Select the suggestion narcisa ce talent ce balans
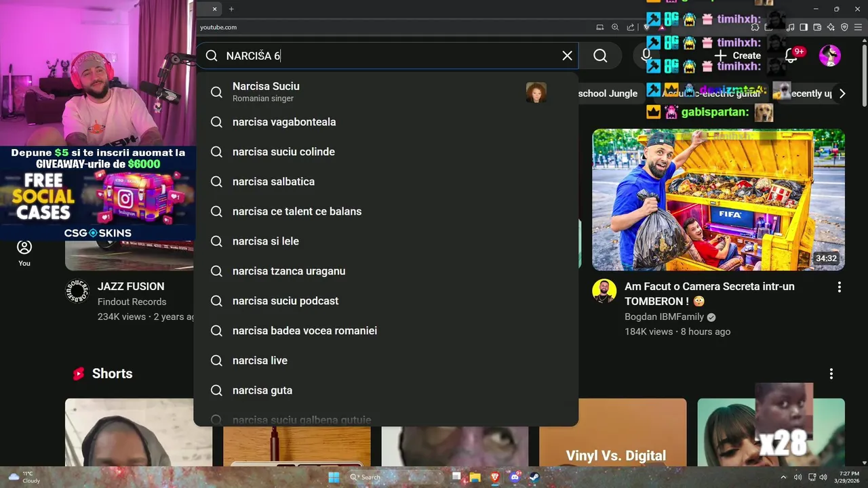The height and width of the screenshot is (488, 868). click(386, 211)
